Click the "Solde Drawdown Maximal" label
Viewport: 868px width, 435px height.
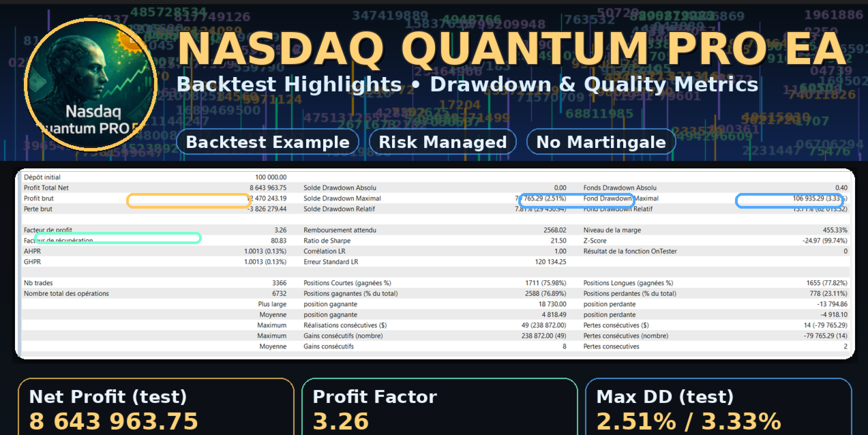tap(342, 198)
